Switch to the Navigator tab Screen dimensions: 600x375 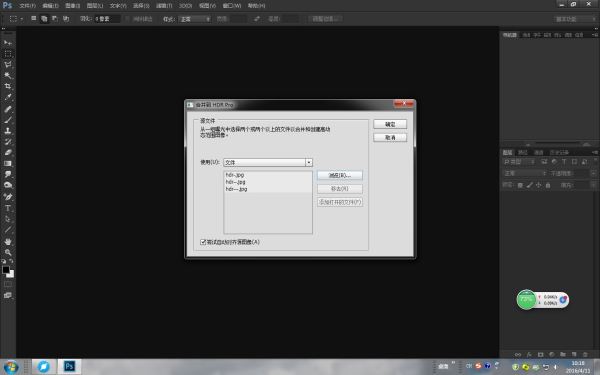[x=509, y=35]
